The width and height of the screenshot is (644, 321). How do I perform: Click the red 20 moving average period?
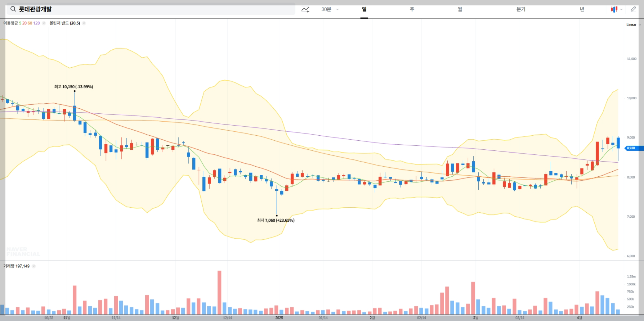tap(24, 23)
